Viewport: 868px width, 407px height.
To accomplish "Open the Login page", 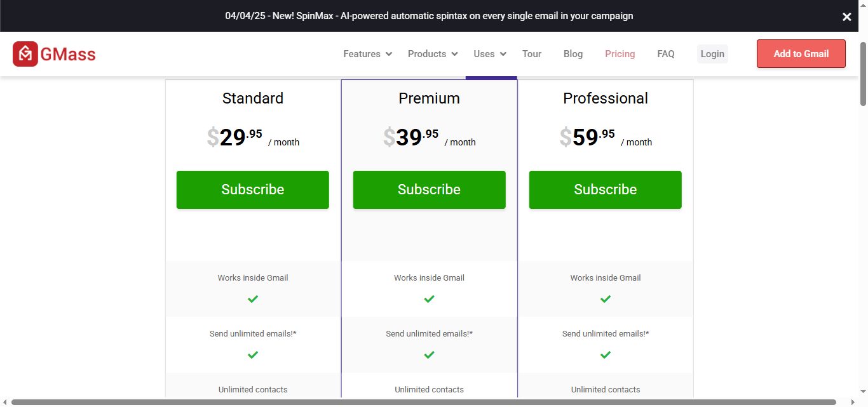I will [x=712, y=54].
